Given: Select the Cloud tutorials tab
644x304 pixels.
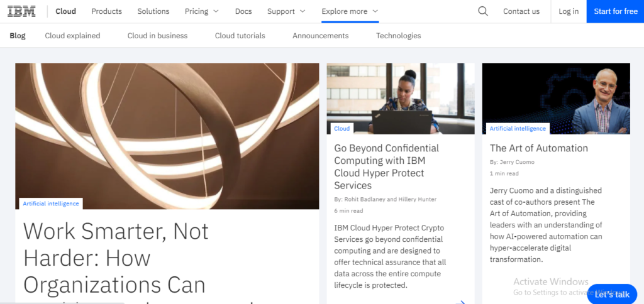Looking at the screenshot, I should 240,36.
